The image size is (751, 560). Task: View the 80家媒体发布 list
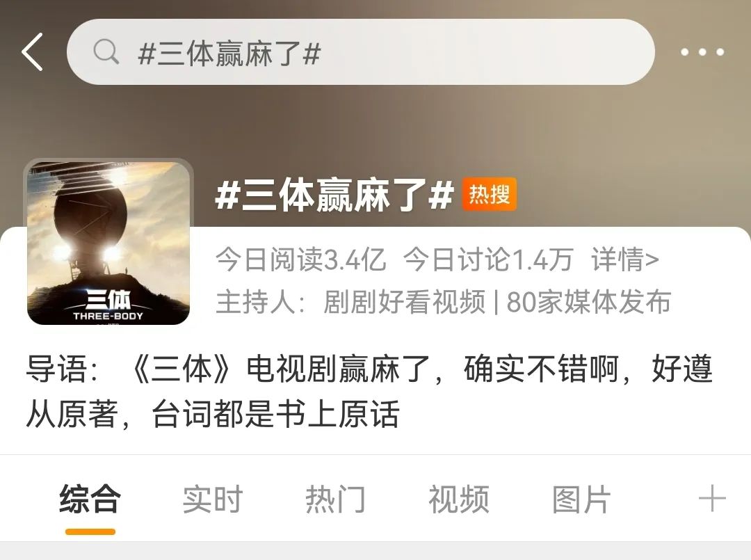pyautogui.click(x=589, y=302)
